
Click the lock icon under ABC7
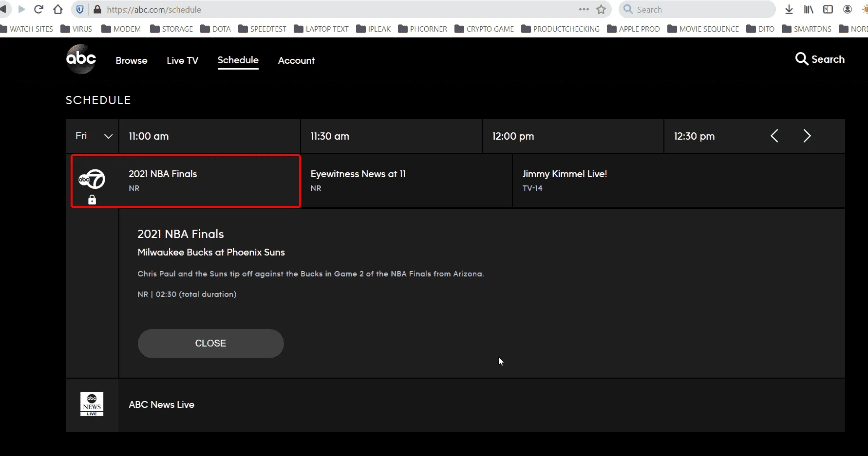[92, 200]
